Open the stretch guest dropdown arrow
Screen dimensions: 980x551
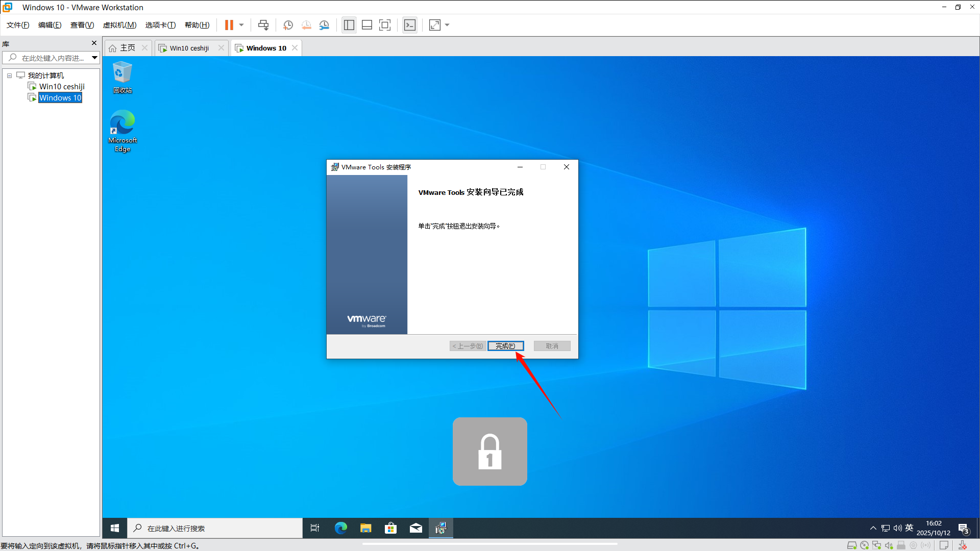447,25
